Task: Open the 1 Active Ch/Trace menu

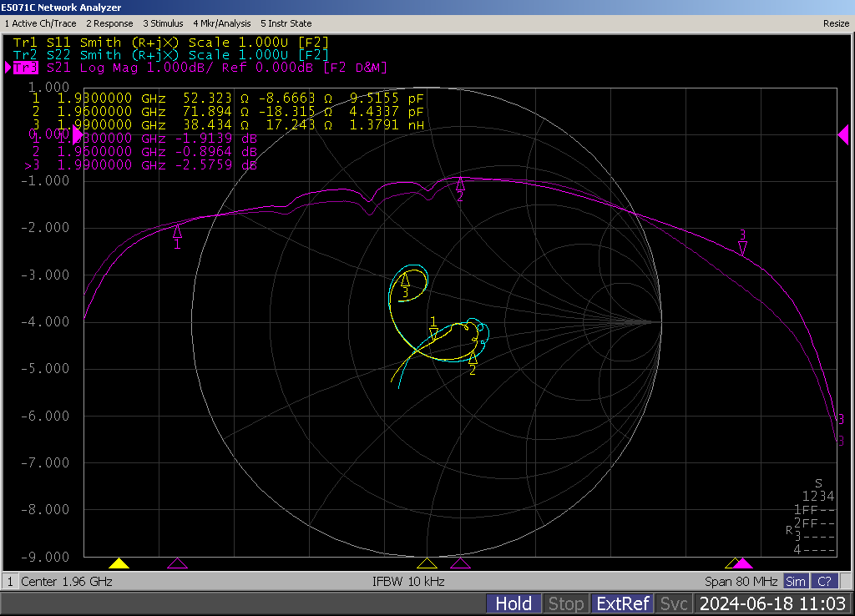Action: tap(41, 23)
